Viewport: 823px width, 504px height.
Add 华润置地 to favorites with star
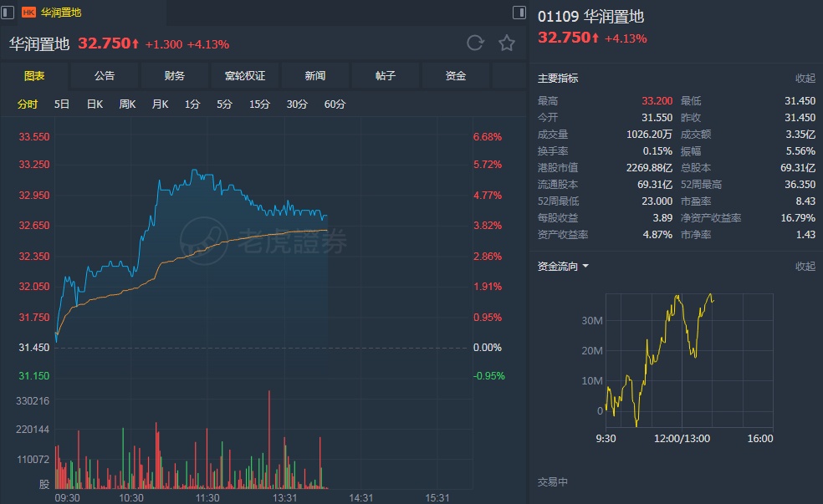[507, 43]
